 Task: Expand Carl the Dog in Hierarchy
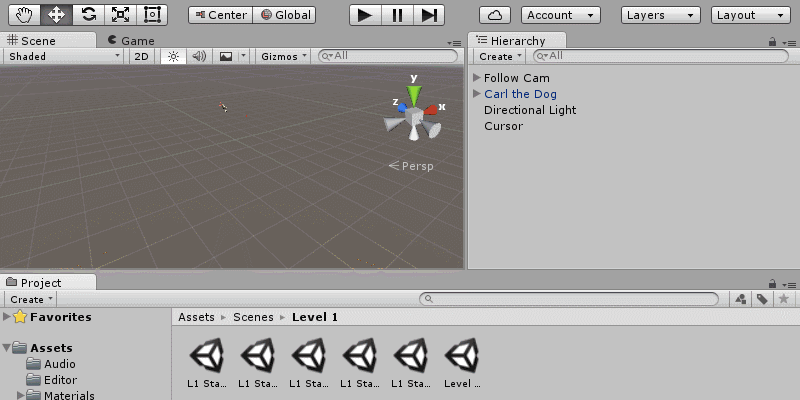tap(477, 94)
